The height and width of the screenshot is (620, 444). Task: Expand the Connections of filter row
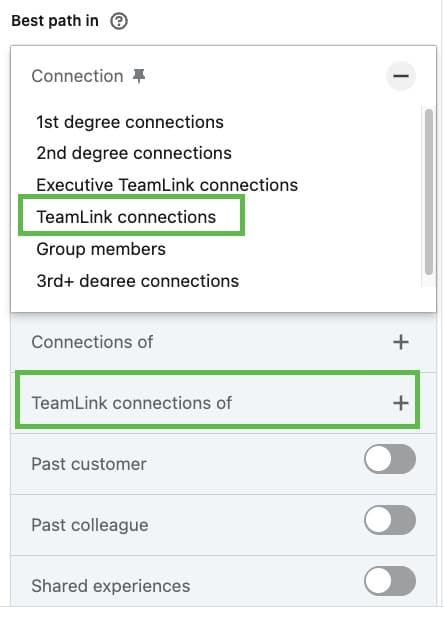click(223, 342)
